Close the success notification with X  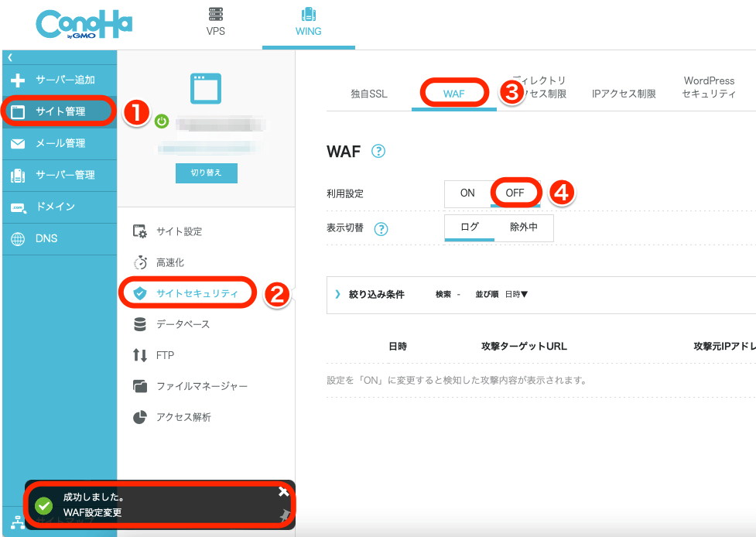pos(283,492)
